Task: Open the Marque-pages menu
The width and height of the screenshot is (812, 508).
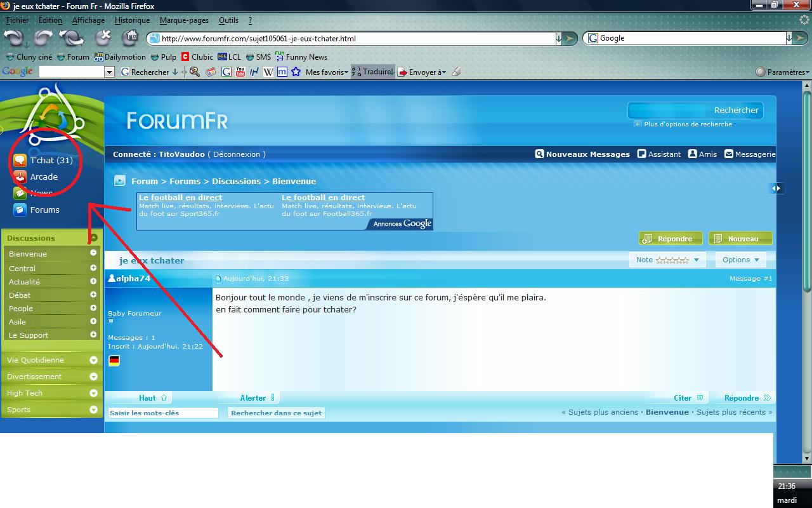Action: pyautogui.click(x=184, y=20)
